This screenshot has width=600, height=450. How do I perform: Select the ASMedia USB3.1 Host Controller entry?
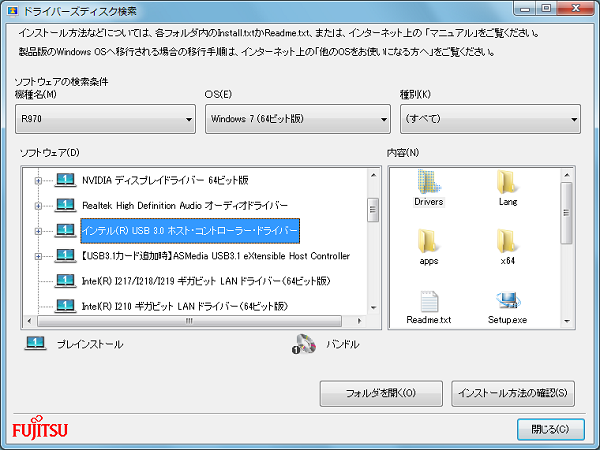click(215, 256)
